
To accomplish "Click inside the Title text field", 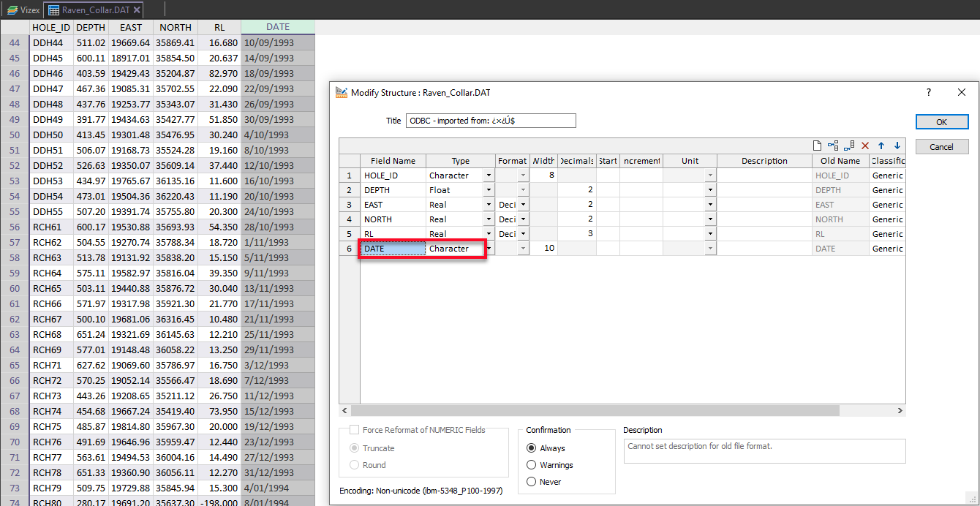I will (490, 120).
